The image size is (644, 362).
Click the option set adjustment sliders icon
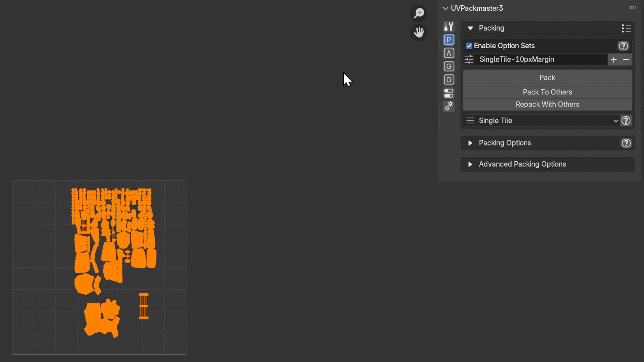coord(469,59)
